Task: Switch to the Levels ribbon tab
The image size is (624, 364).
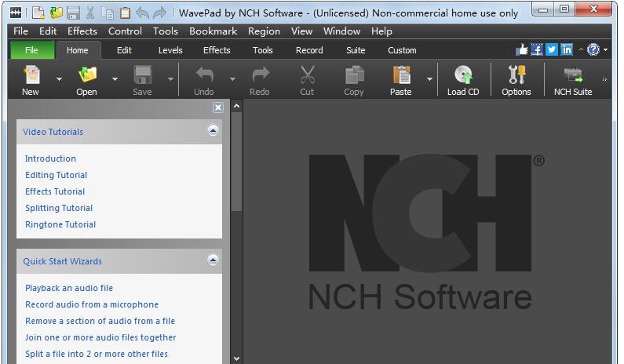Action: [170, 50]
